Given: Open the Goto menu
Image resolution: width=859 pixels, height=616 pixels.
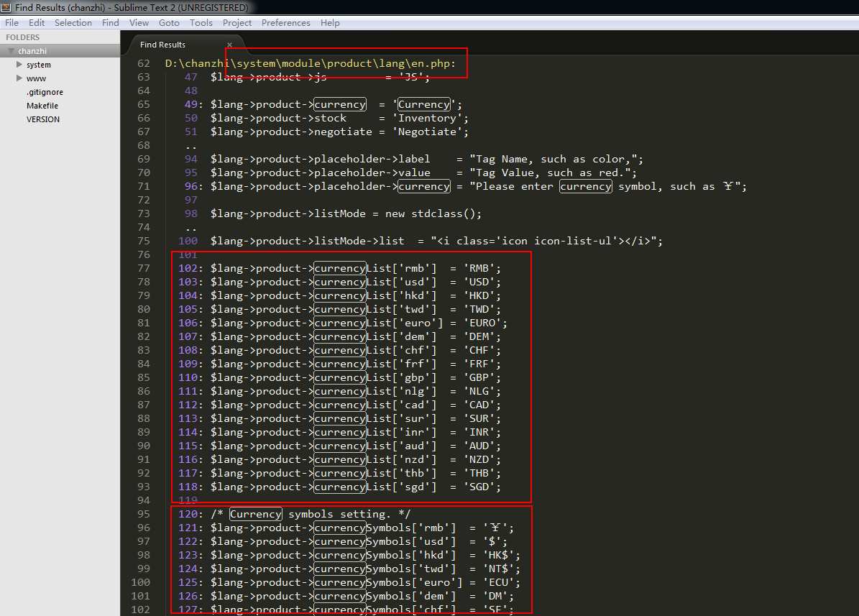Looking at the screenshot, I should (169, 23).
